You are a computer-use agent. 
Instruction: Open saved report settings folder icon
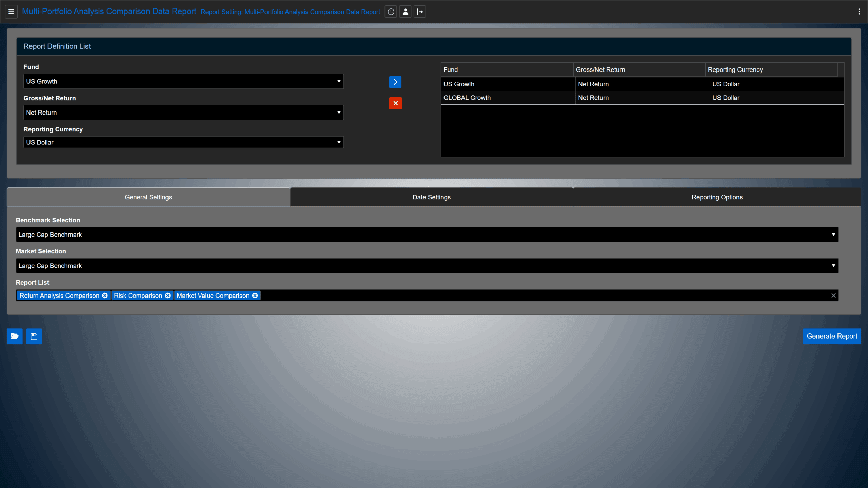15,336
